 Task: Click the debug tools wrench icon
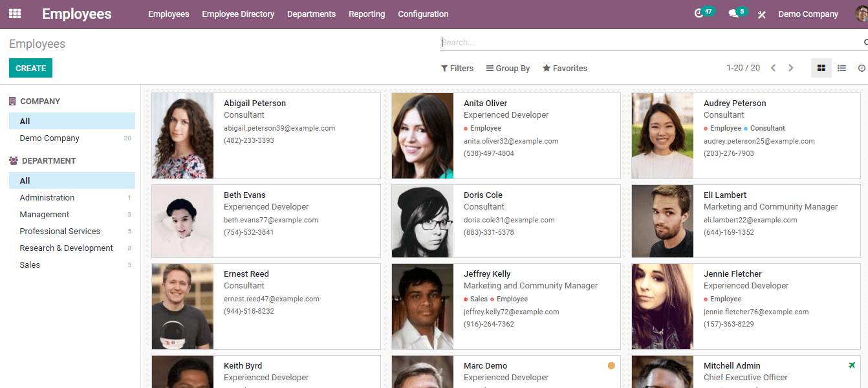(762, 14)
